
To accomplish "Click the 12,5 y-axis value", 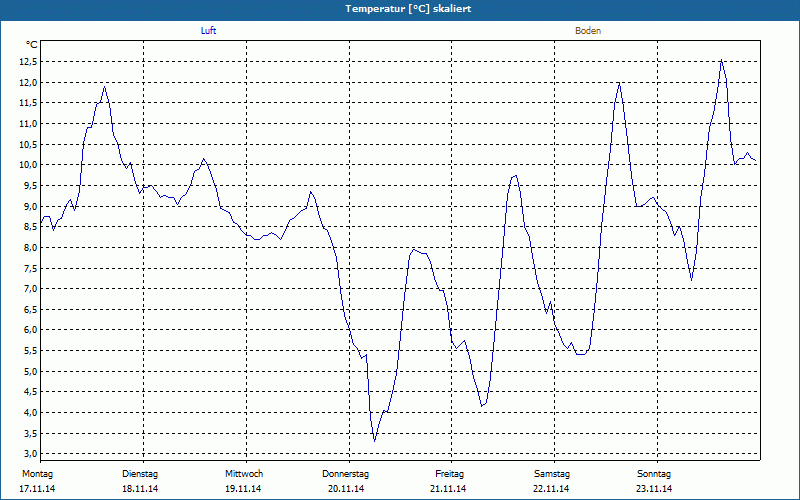I will 29,62.
